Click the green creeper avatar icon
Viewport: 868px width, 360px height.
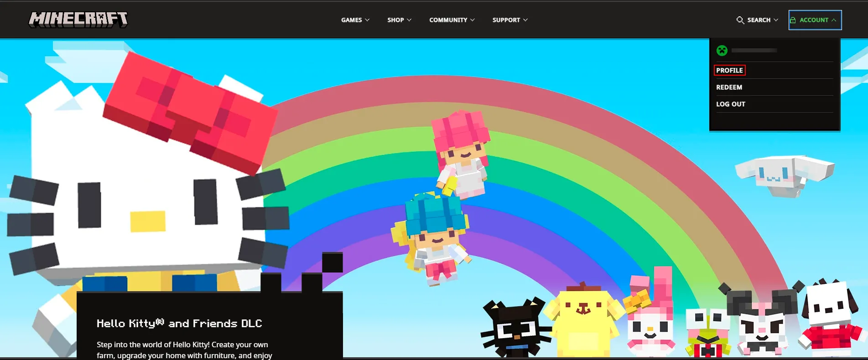(722, 51)
